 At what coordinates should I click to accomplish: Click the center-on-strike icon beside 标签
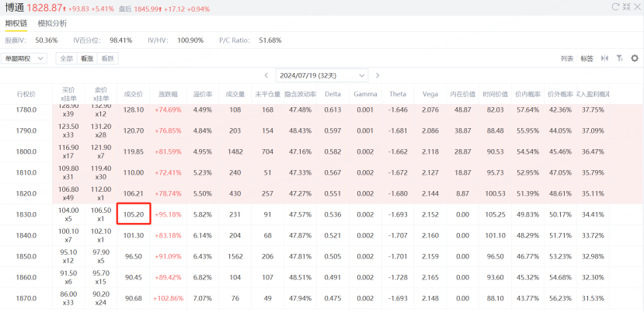coord(604,58)
